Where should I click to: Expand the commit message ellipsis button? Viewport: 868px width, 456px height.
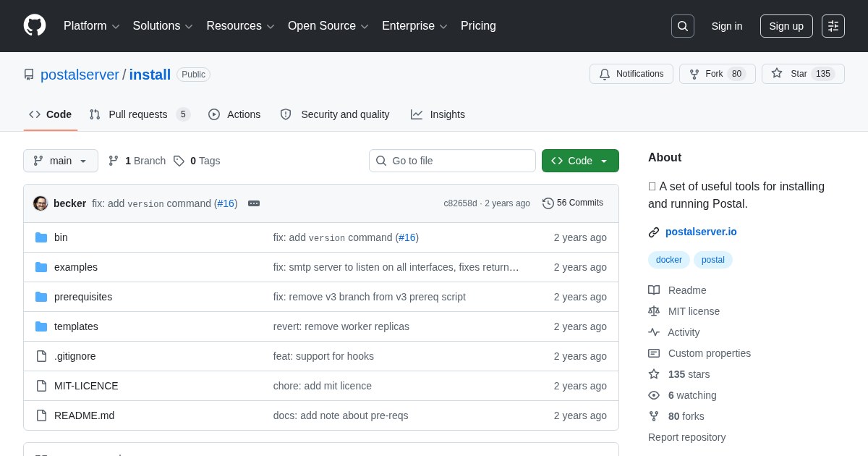click(254, 203)
